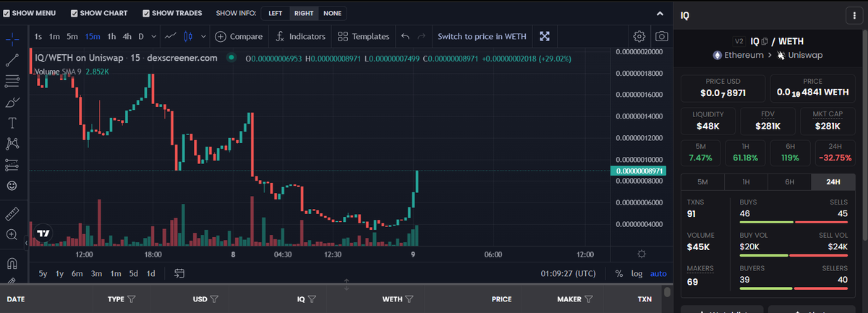Toggle percent scale on price axis

coord(619,273)
